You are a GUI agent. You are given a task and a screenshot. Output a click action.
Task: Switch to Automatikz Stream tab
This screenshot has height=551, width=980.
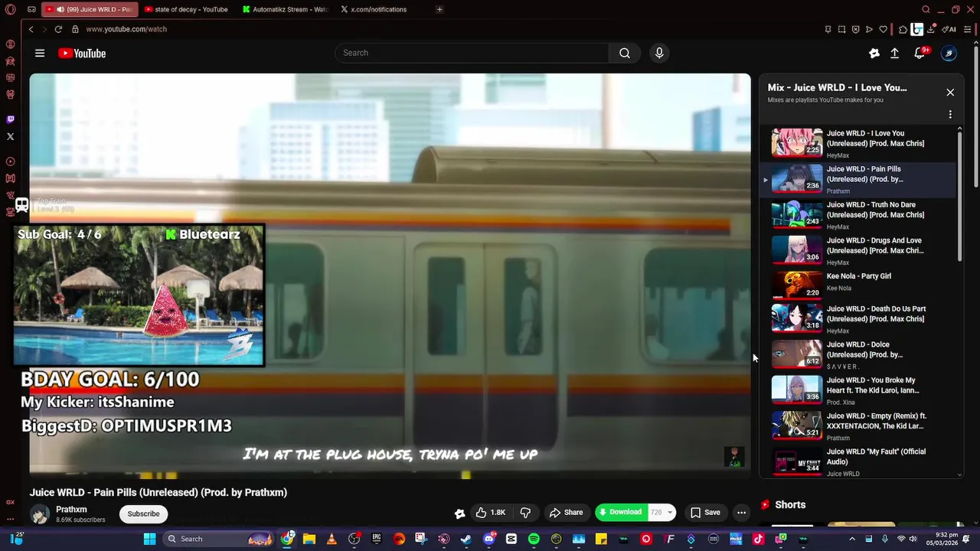coord(285,9)
